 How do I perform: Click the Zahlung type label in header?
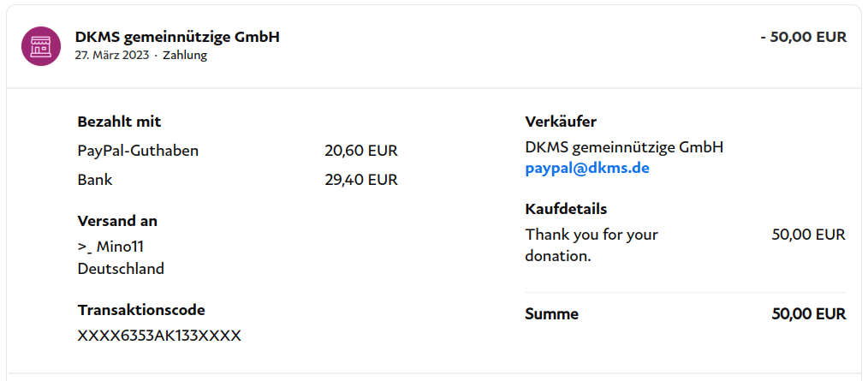click(185, 56)
